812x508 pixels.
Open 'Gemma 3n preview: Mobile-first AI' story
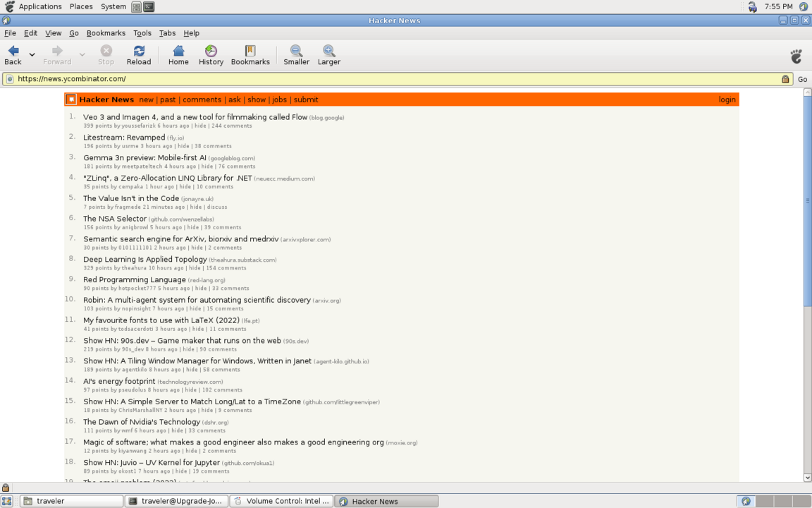coord(144,157)
